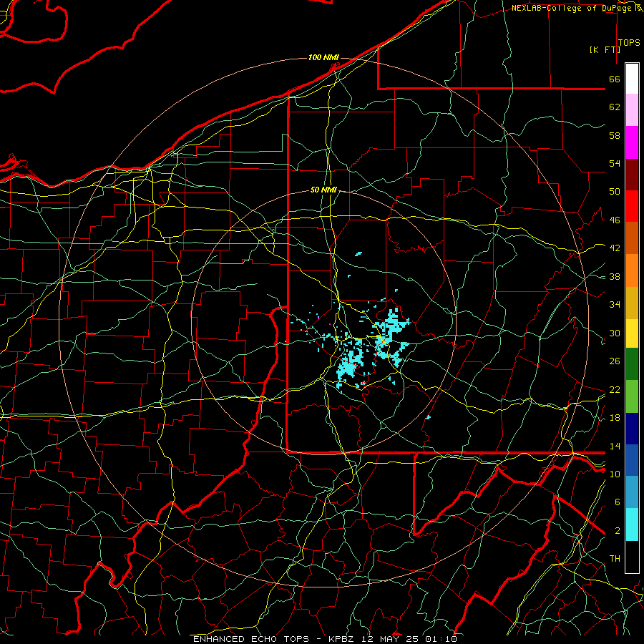Click the K FT units label

pyautogui.click(x=605, y=49)
